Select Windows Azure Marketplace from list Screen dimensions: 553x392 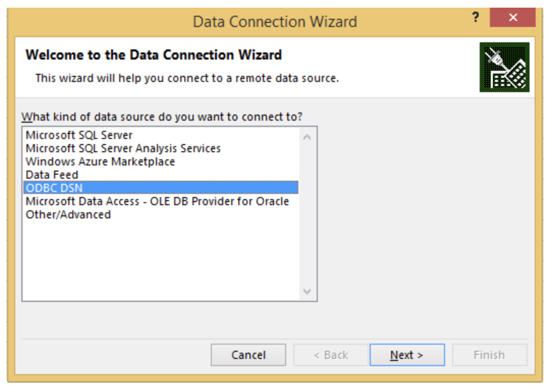click(100, 162)
